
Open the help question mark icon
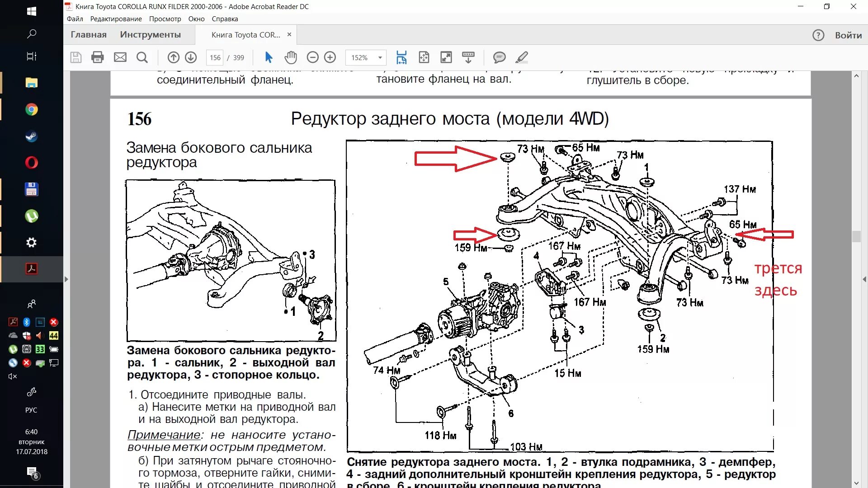[818, 35]
